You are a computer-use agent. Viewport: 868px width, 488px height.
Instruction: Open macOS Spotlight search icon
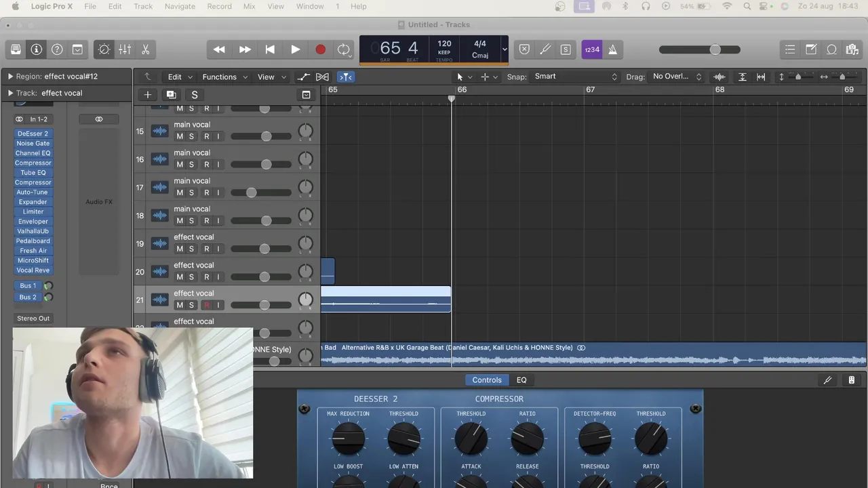[x=747, y=6]
